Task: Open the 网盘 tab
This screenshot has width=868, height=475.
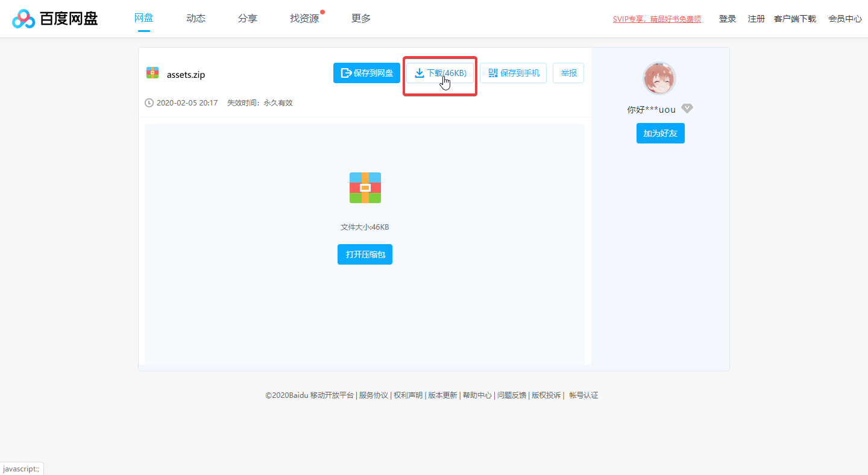Action: 143,18
